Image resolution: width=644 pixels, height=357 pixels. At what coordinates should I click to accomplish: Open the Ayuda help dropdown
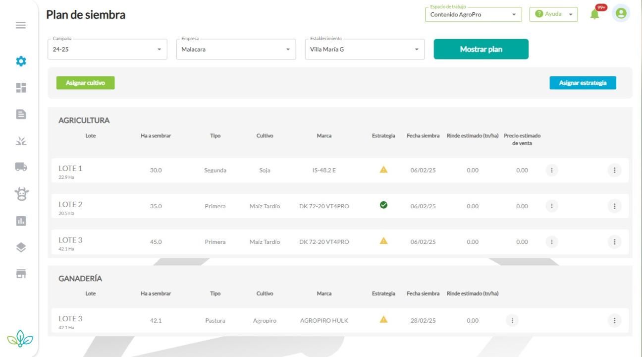553,14
